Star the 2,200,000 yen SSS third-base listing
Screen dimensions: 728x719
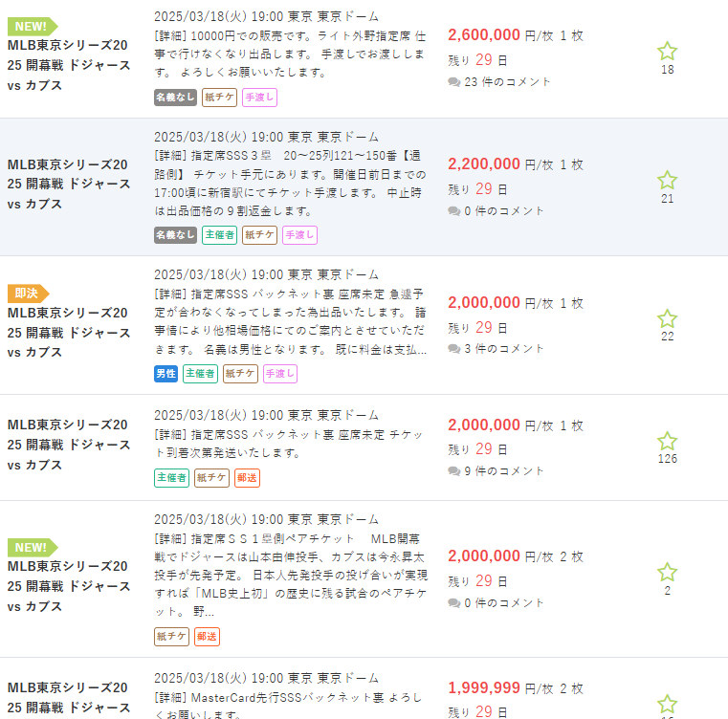[667, 180]
